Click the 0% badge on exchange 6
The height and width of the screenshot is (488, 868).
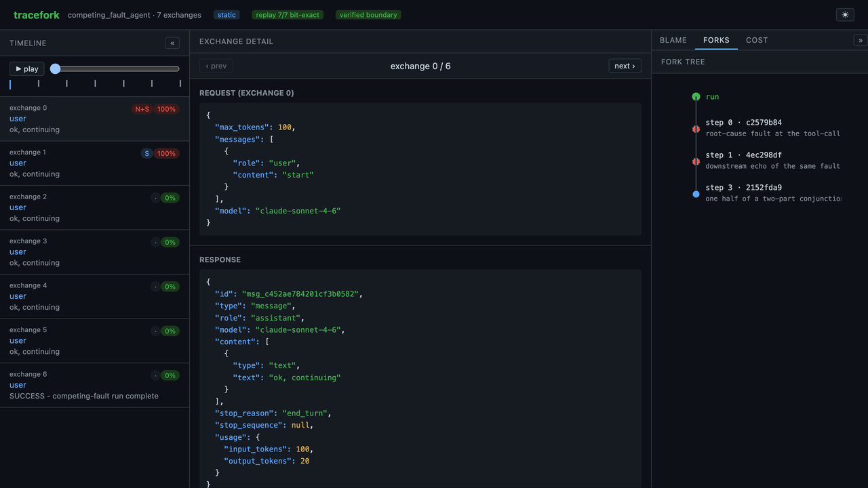[x=170, y=375]
